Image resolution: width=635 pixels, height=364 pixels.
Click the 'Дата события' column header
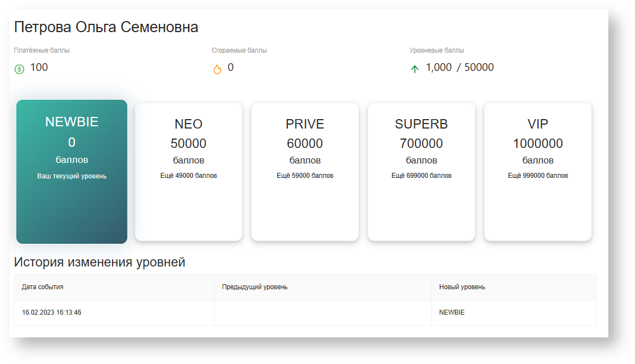(43, 287)
